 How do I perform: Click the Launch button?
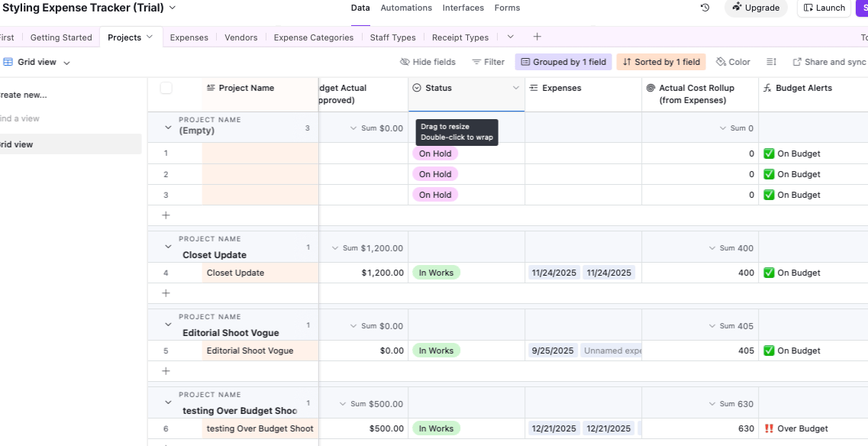pos(824,8)
